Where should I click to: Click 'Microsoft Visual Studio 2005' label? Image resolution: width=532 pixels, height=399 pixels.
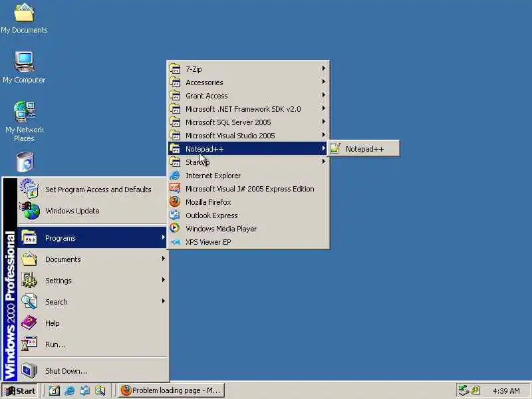pyautogui.click(x=230, y=136)
